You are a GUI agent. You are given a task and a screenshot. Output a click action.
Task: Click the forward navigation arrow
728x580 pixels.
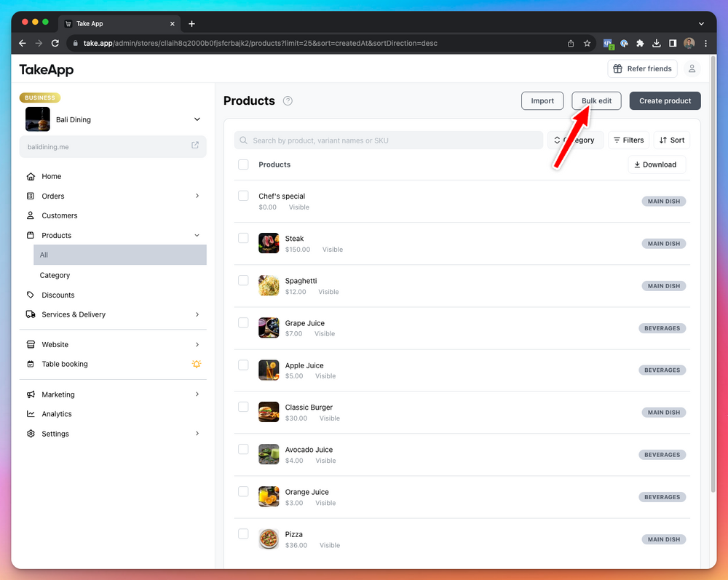[x=39, y=43]
